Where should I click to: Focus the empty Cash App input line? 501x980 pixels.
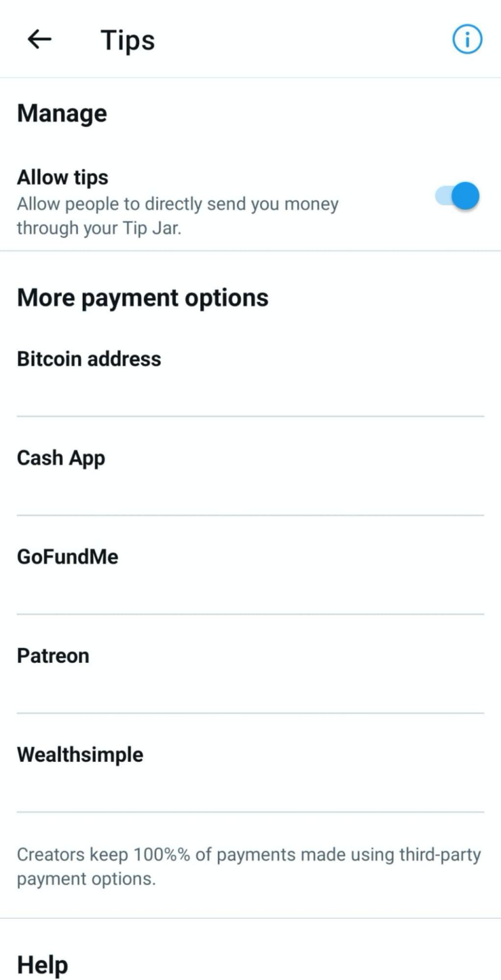pyautogui.click(x=250, y=494)
